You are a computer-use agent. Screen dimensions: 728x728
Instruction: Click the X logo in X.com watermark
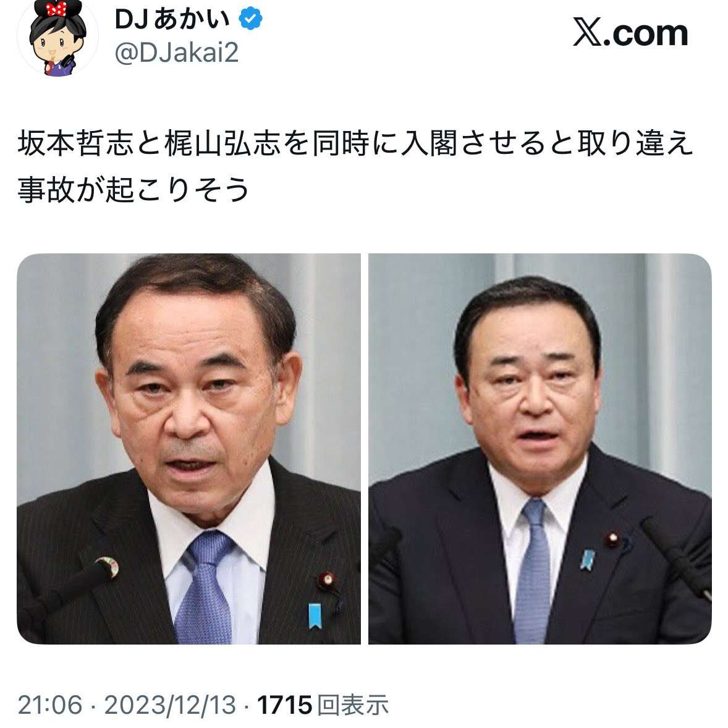(x=587, y=32)
